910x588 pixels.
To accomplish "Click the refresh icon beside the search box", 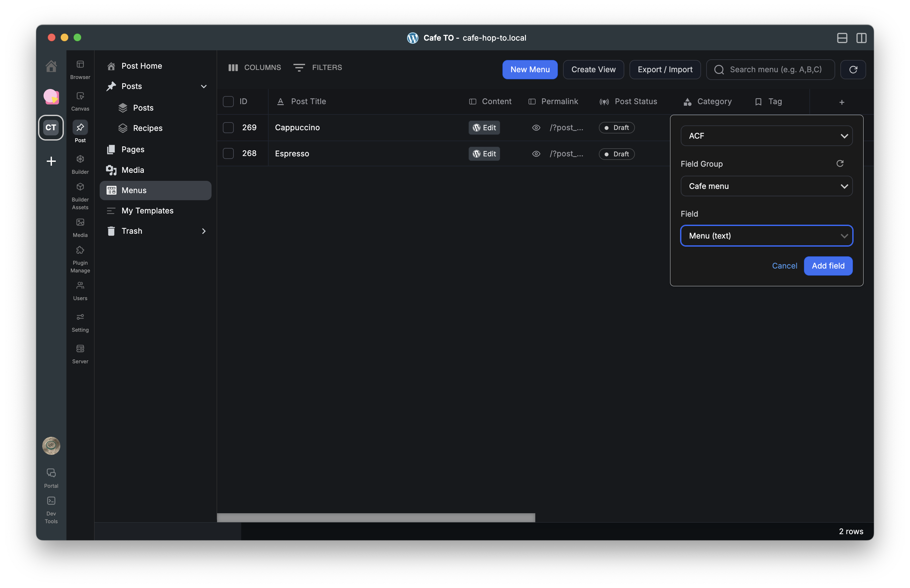I will pos(853,70).
